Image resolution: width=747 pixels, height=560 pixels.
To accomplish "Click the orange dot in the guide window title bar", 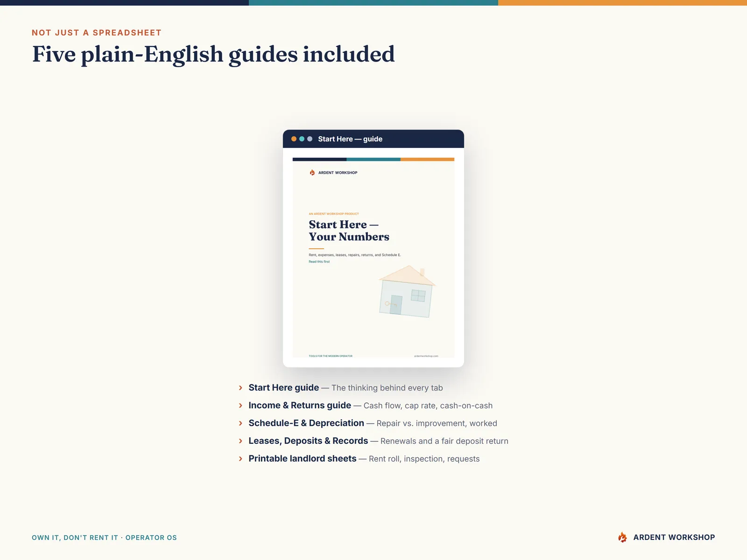I will coord(294,139).
